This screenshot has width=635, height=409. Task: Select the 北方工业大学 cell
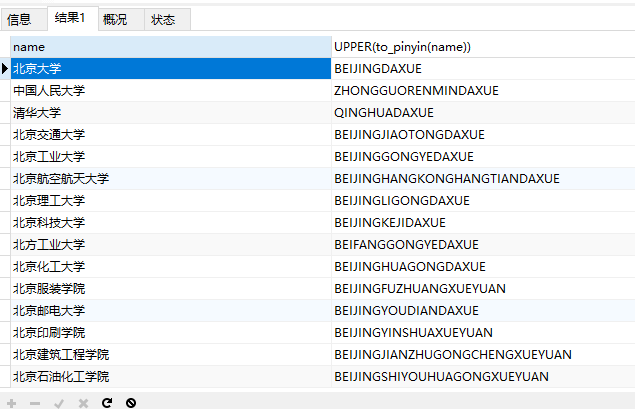click(x=170, y=245)
